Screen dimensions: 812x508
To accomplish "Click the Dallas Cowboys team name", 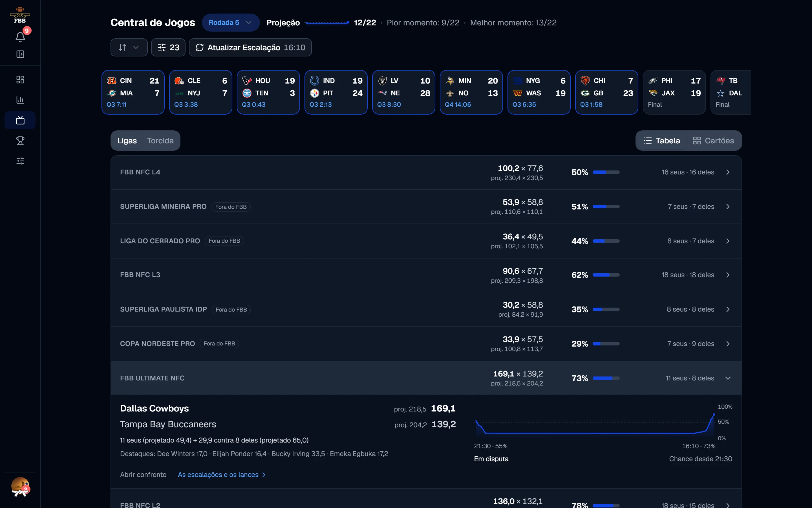I will point(154,408).
